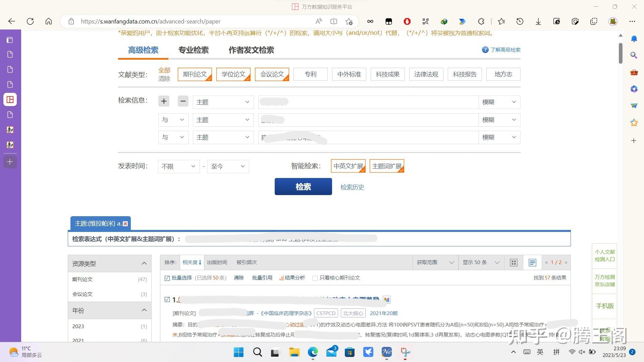Open browser extensions puzzle icon
The image size is (644, 362).
[481, 21]
